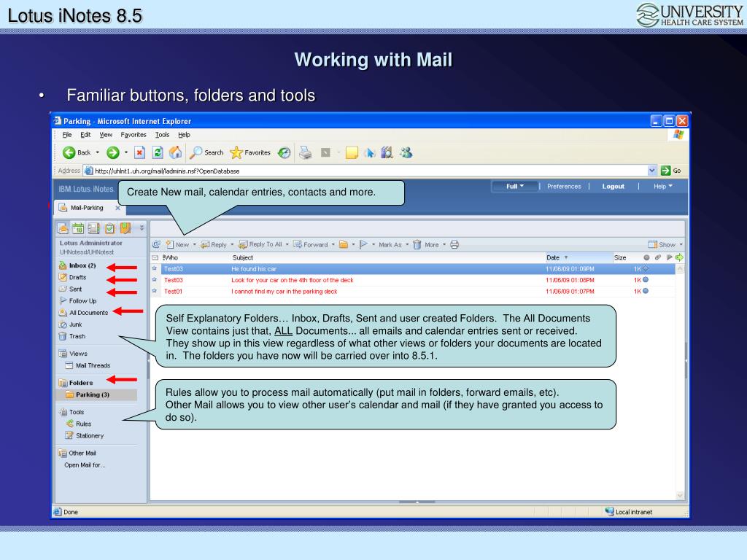Open the To Do checklist icon
Screen dimensions: 747x560
pos(109,228)
